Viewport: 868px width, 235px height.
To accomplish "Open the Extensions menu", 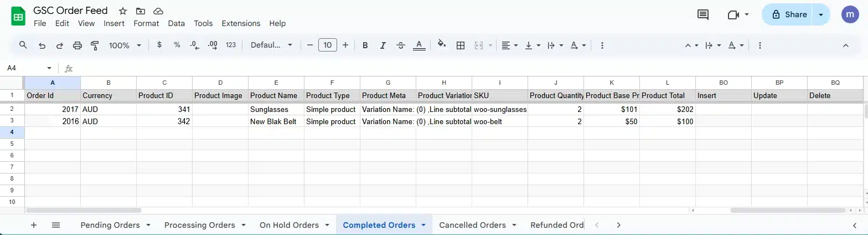I will pos(241,23).
